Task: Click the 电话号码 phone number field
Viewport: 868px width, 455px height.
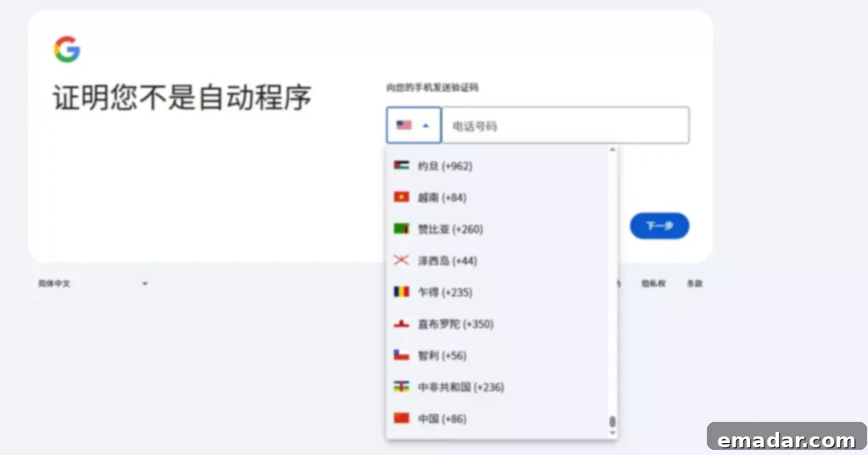Action: point(565,125)
